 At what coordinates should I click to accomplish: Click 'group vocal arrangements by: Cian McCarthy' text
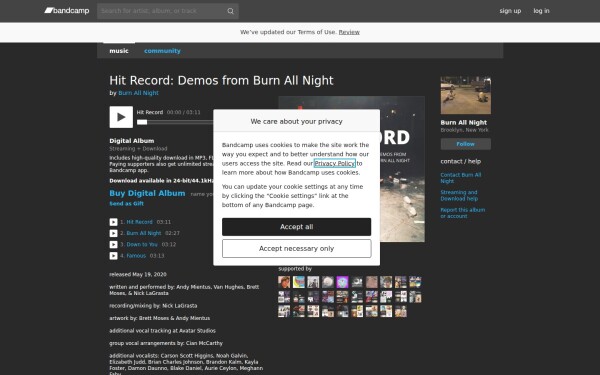click(x=166, y=343)
